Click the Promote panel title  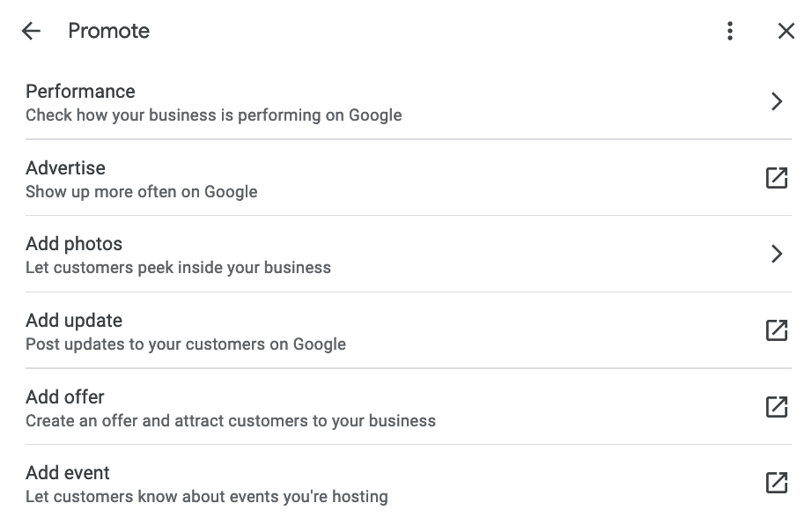pyautogui.click(x=108, y=31)
